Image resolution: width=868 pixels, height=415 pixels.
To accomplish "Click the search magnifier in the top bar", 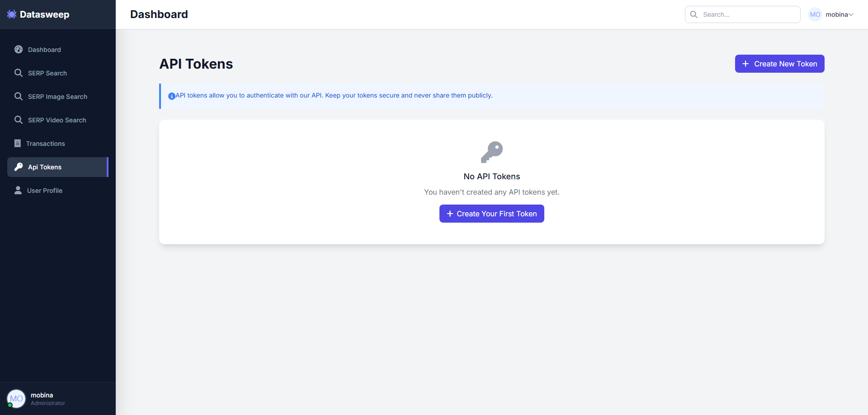I will 693,14.
